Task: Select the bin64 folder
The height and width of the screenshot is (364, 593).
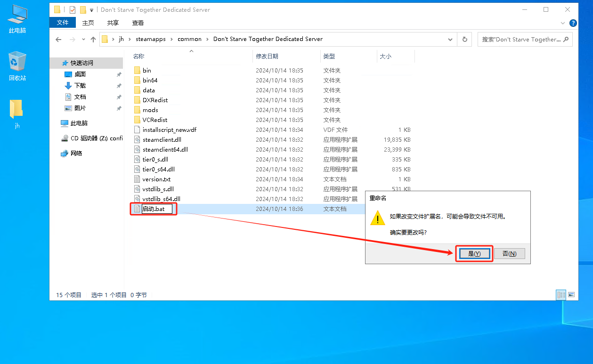Action: pyautogui.click(x=146, y=80)
